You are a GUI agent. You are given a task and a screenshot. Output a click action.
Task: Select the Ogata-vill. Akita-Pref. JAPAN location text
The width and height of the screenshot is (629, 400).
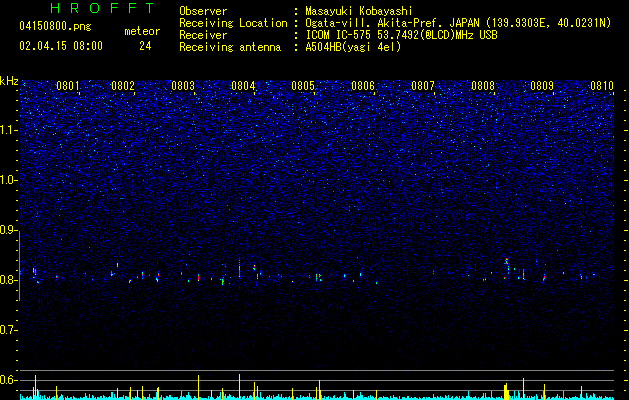tap(458, 23)
